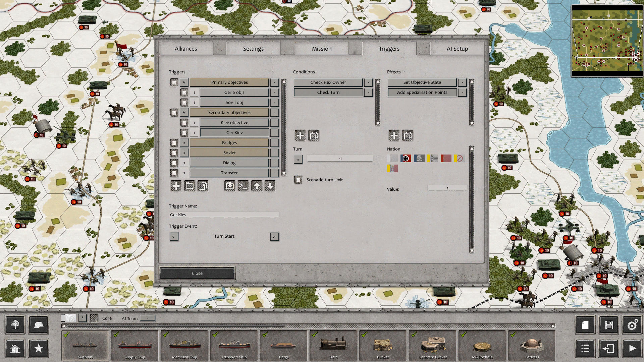The width and height of the screenshot is (644, 362).
Task: Copy the selected effect
Action: click(x=408, y=135)
